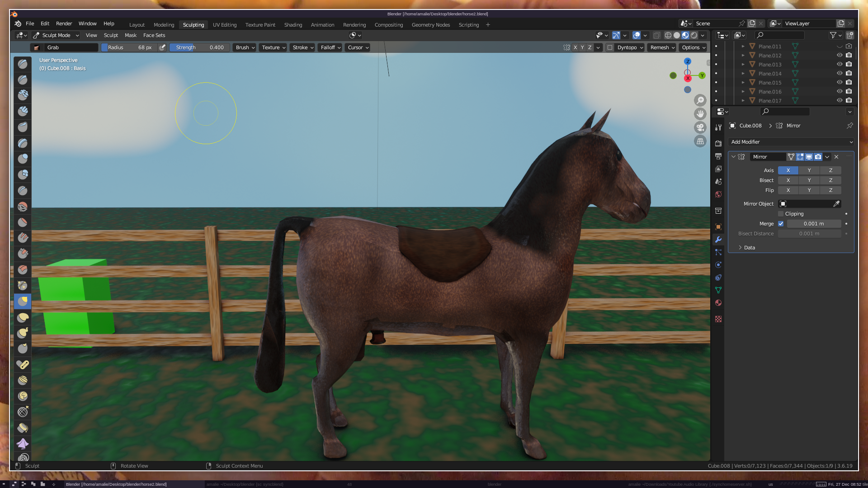The height and width of the screenshot is (488, 868).
Task: Click the zoom magnifier viewport icon
Action: [x=700, y=100]
